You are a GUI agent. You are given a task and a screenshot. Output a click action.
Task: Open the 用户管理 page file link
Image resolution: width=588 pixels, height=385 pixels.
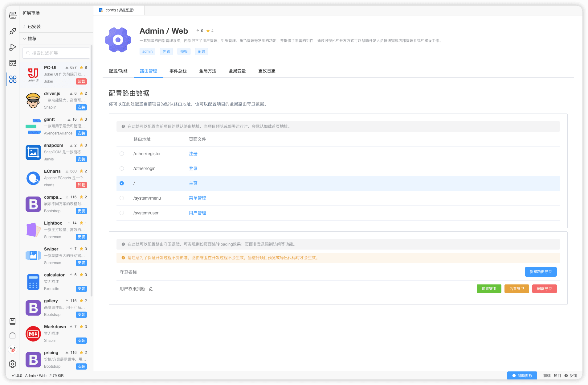click(x=198, y=213)
